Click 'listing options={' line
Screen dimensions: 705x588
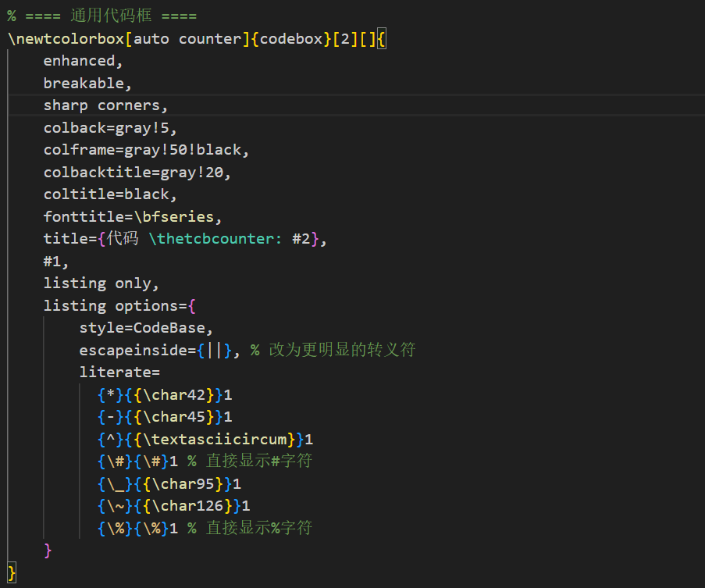coord(119,306)
